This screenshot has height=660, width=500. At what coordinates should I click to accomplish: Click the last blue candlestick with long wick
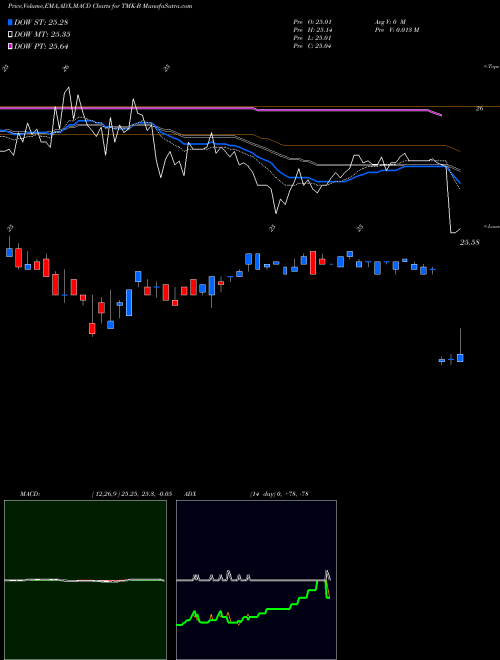[x=460, y=358]
